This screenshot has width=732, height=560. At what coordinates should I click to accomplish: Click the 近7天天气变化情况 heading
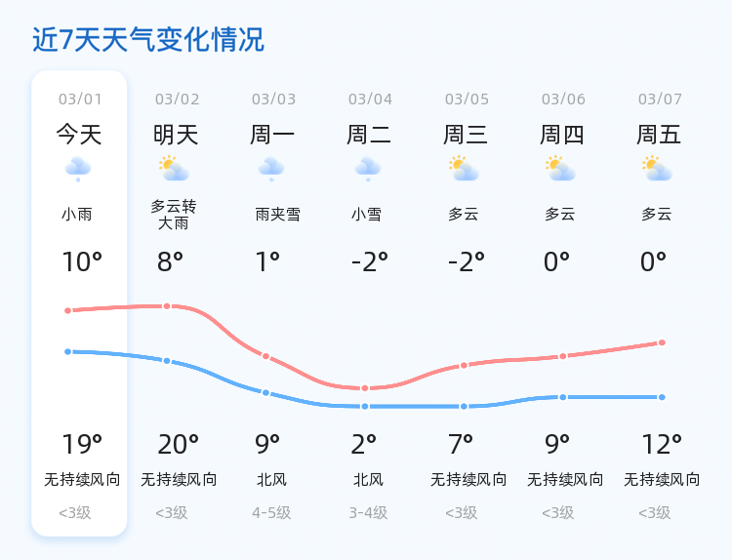(148, 40)
